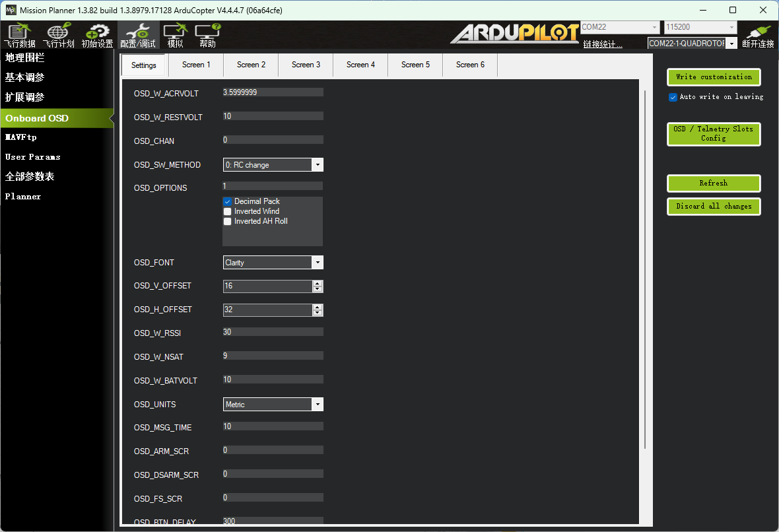
Task: Click the Mission Planner title bar icon
Action: (11, 10)
